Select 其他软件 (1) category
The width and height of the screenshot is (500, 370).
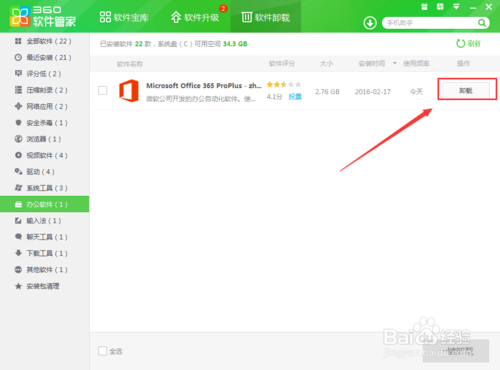point(45,270)
